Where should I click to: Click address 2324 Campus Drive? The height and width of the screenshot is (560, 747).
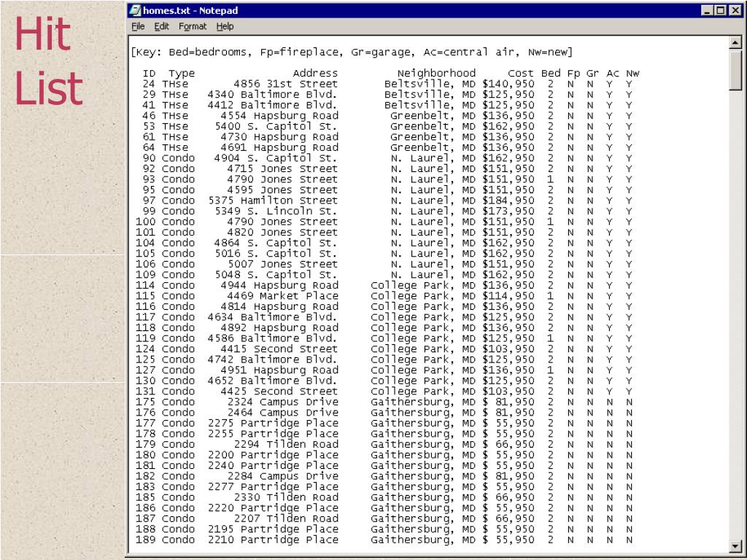282,402
